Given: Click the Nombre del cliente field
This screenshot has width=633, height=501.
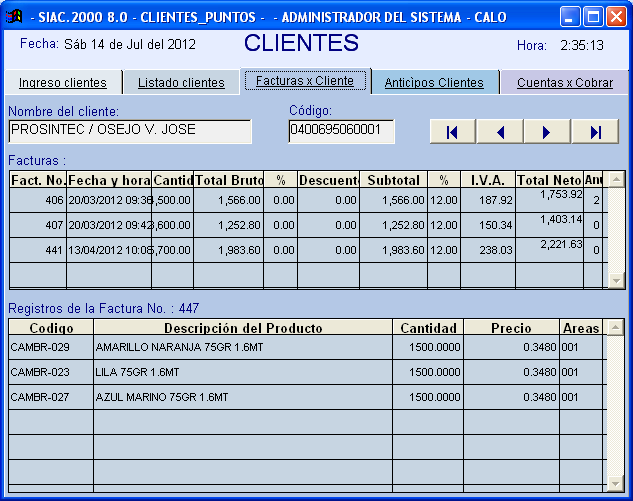Looking at the screenshot, I should 130,131.
